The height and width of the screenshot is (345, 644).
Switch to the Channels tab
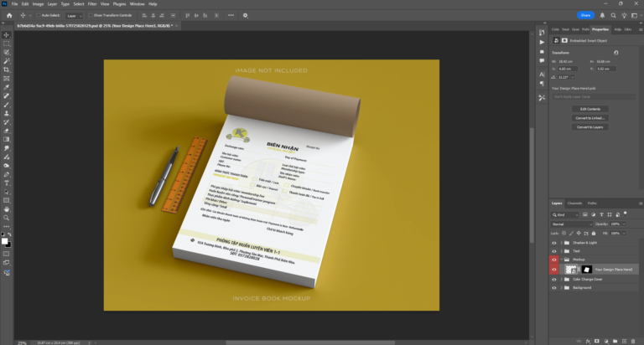(x=574, y=203)
